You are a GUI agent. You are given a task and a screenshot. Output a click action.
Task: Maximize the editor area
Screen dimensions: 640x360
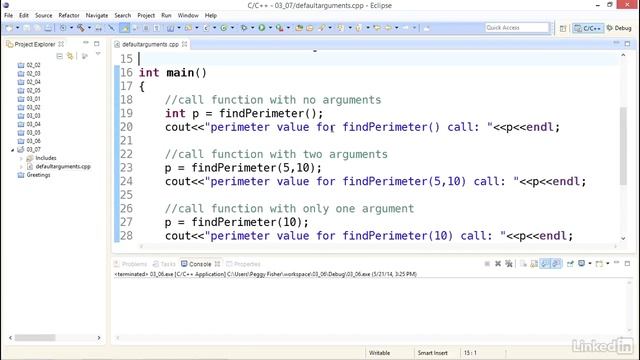tap(627, 43)
